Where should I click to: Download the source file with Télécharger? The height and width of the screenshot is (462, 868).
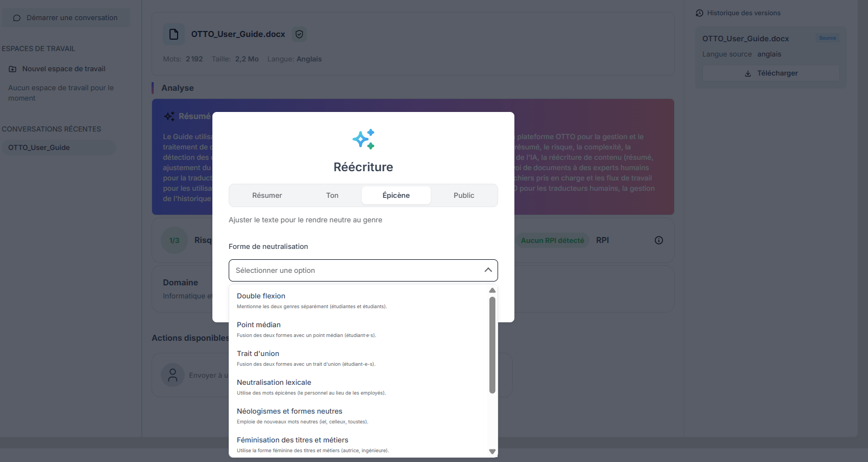(771, 73)
